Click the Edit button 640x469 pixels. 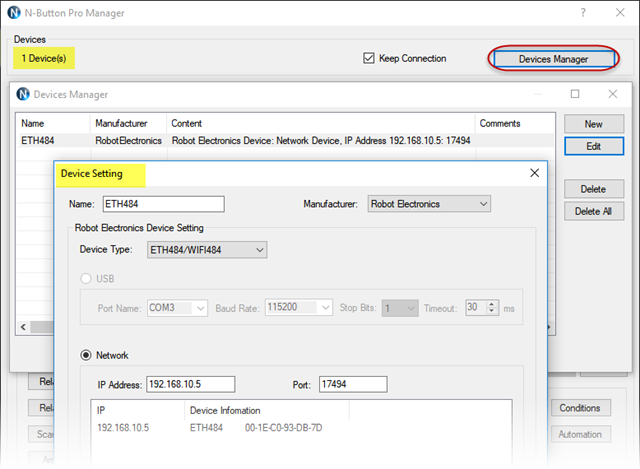pos(594,146)
